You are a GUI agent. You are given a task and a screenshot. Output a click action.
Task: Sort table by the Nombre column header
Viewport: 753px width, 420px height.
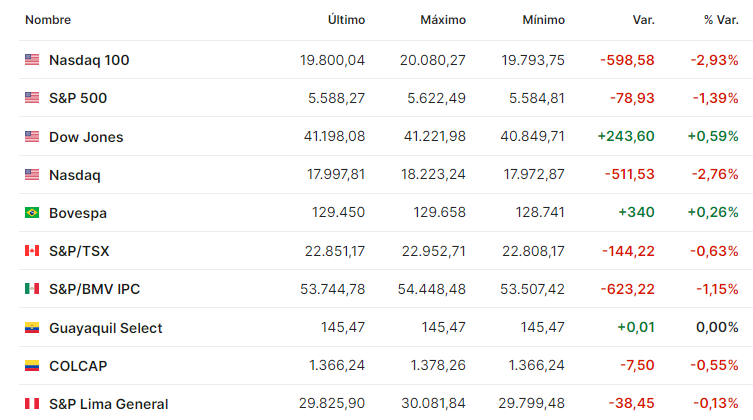(48, 20)
